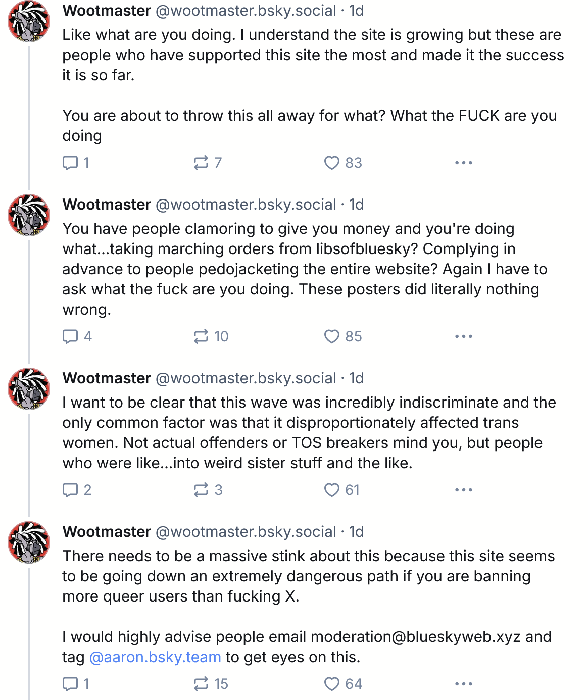Repost the post with 10 reposts

(x=201, y=336)
